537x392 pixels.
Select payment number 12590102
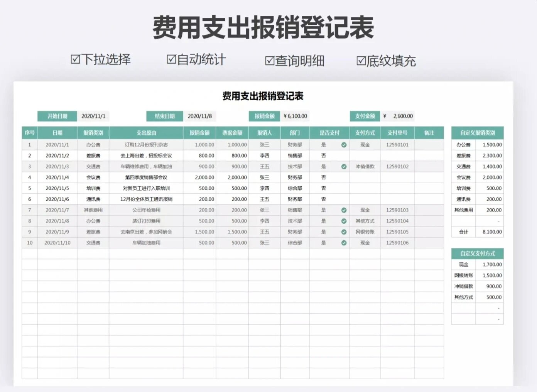[x=397, y=167]
